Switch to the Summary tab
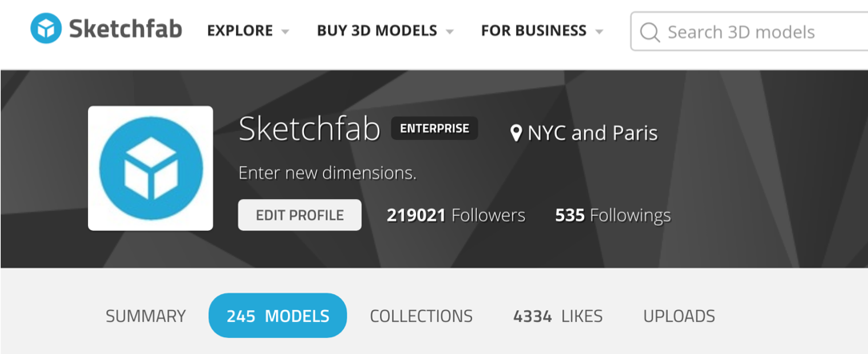This screenshot has width=868, height=354. (x=146, y=316)
